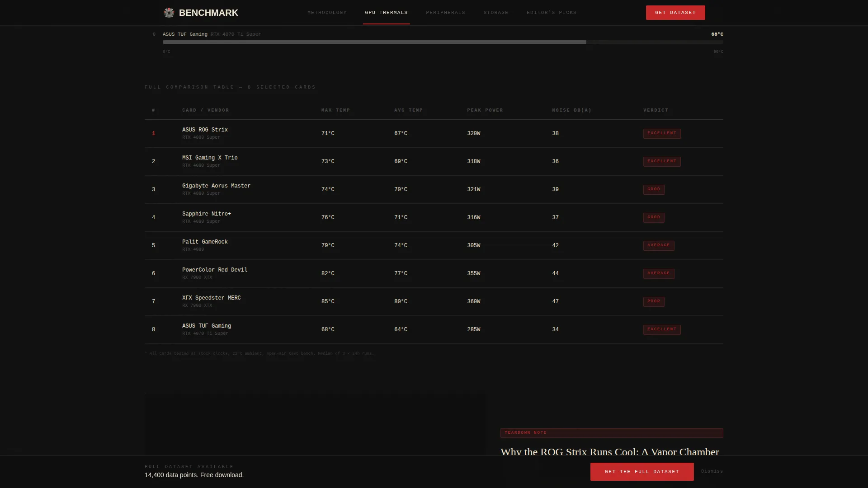Click Good badge for Gigabyte Aorus Master
The image size is (868, 488).
(654, 189)
